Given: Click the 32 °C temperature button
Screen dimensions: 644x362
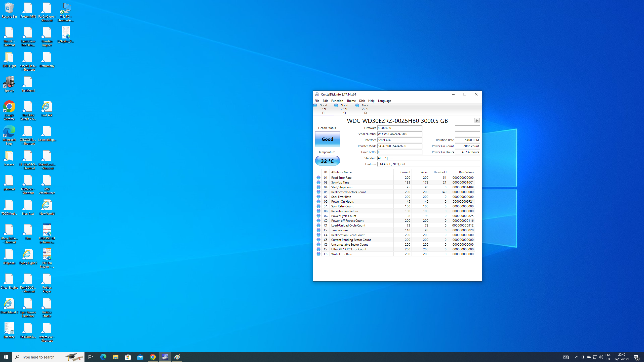Looking at the screenshot, I should [x=328, y=161].
